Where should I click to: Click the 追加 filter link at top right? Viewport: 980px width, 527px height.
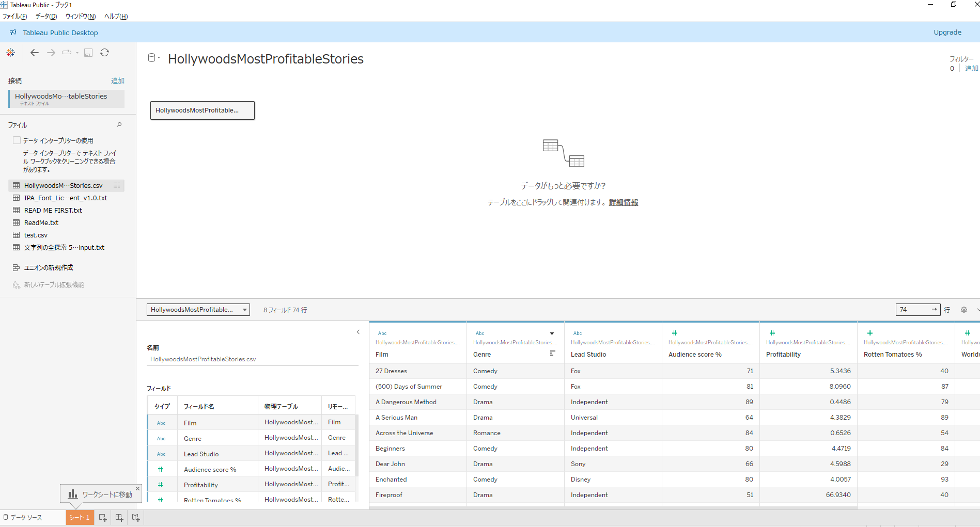[x=971, y=68]
